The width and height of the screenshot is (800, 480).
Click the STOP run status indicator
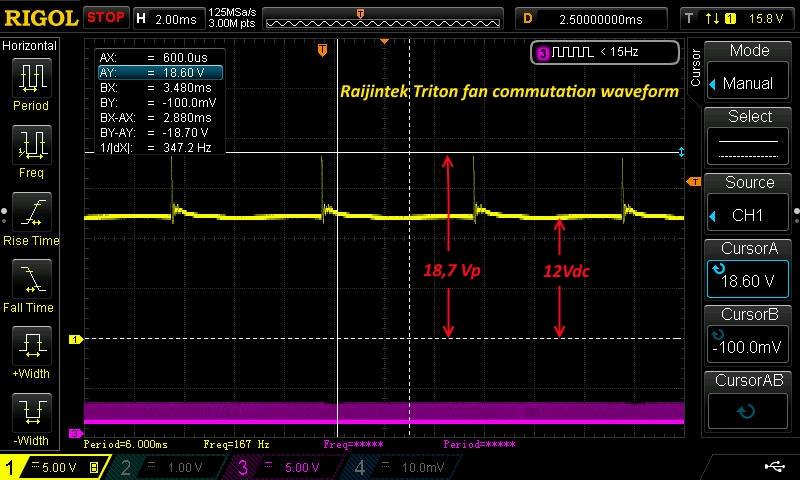pyautogui.click(x=106, y=17)
